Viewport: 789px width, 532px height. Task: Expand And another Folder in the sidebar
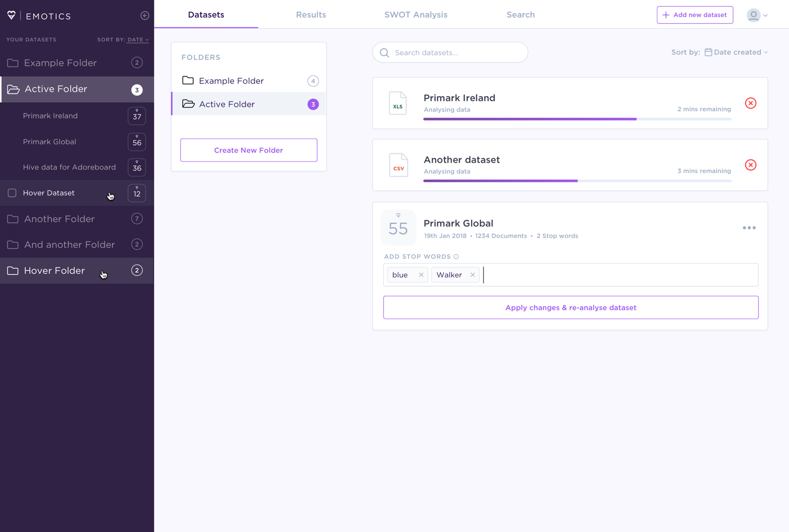[x=77, y=245]
